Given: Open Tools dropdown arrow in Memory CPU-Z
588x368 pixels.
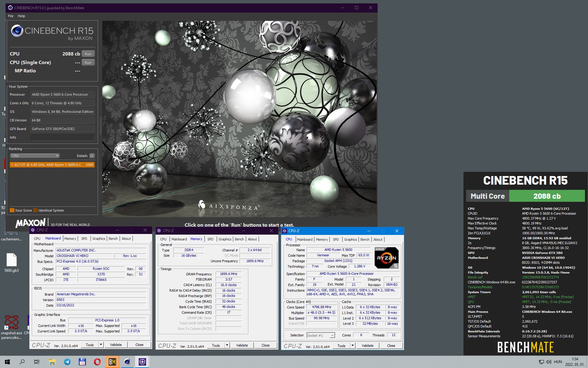Looking at the screenshot, I should pyautogui.click(x=227, y=345).
